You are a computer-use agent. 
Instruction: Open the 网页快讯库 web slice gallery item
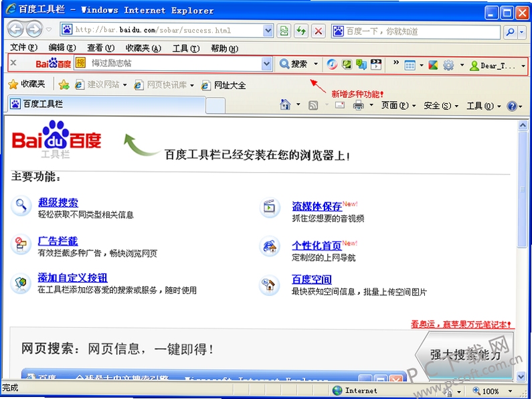[x=164, y=85]
